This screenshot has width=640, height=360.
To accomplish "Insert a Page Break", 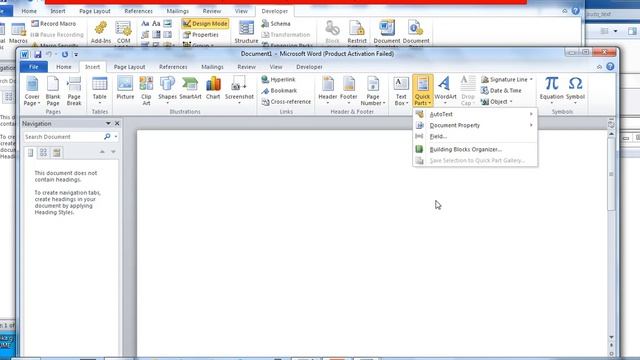I will tap(74, 91).
